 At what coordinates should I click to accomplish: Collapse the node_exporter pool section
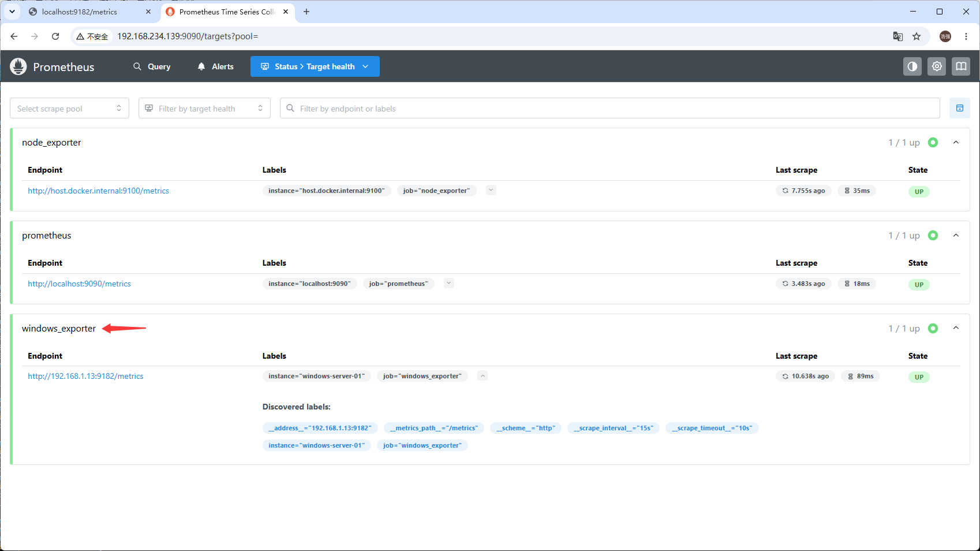point(956,143)
